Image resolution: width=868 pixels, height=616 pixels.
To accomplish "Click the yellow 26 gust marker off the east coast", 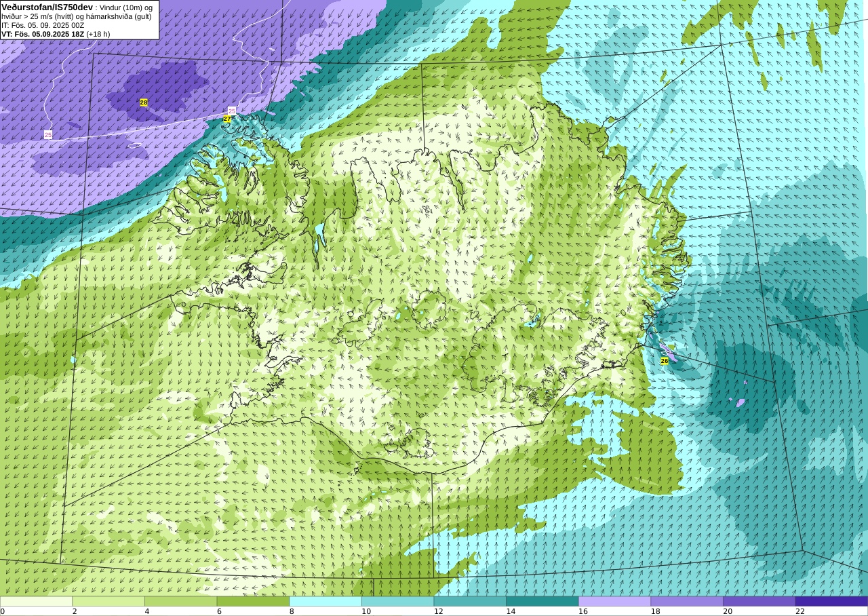I will click(x=665, y=361).
